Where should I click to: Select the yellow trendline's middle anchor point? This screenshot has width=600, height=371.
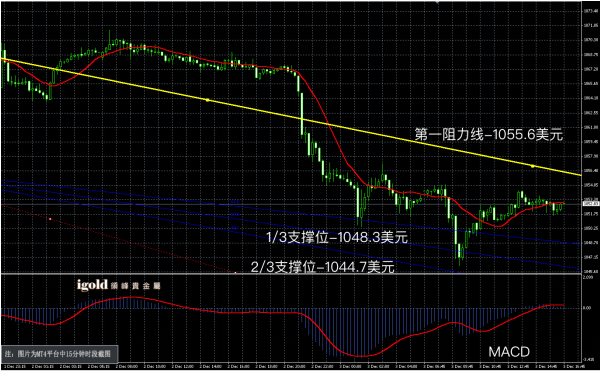pos(207,100)
